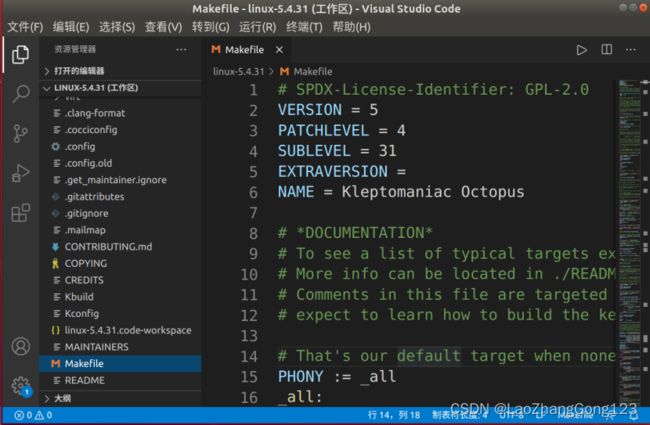
Task: Select Makefile in the explorer tree
Action: click(x=120, y=364)
